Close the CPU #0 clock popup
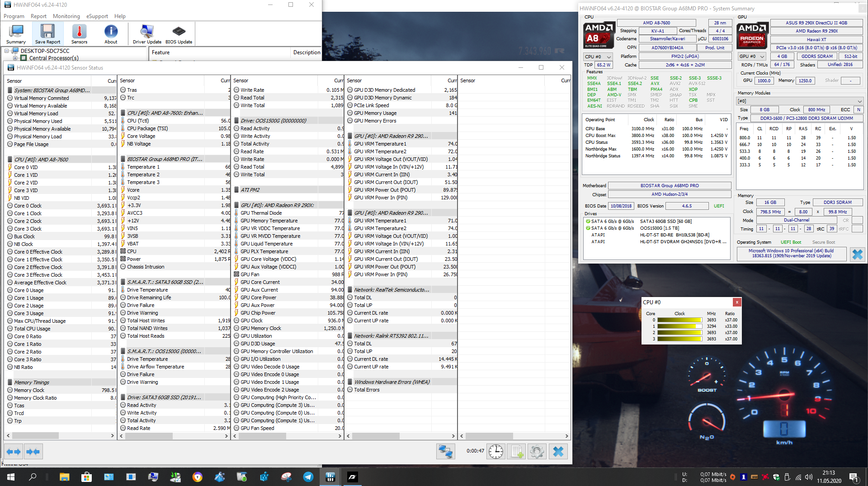 pos(737,302)
